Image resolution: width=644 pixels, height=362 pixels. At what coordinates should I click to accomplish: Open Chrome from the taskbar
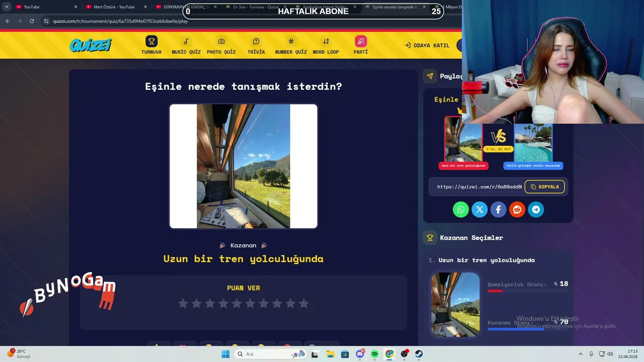click(x=389, y=354)
